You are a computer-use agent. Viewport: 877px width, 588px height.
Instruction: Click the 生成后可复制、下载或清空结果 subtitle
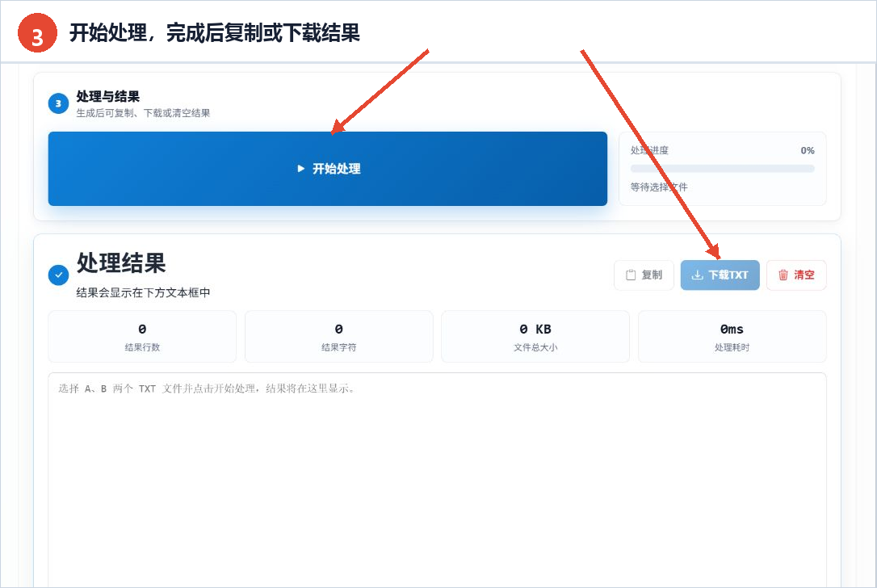(143, 113)
